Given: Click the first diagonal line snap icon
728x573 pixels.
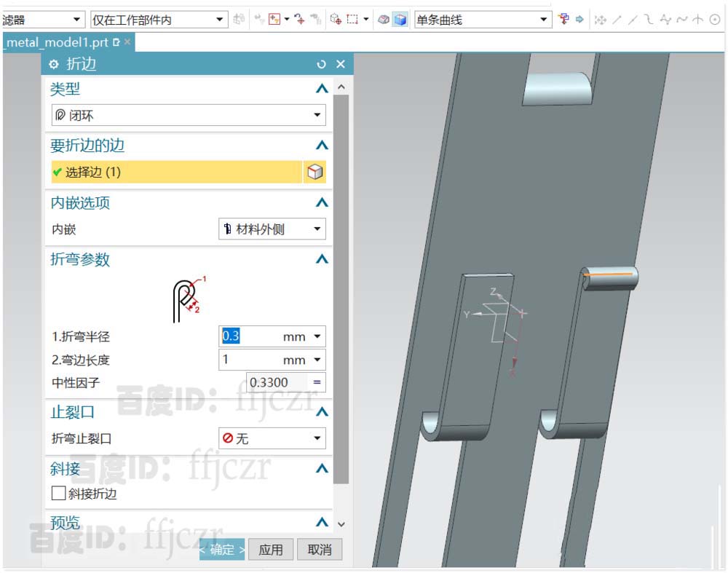Looking at the screenshot, I should click(x=617, y=20).
